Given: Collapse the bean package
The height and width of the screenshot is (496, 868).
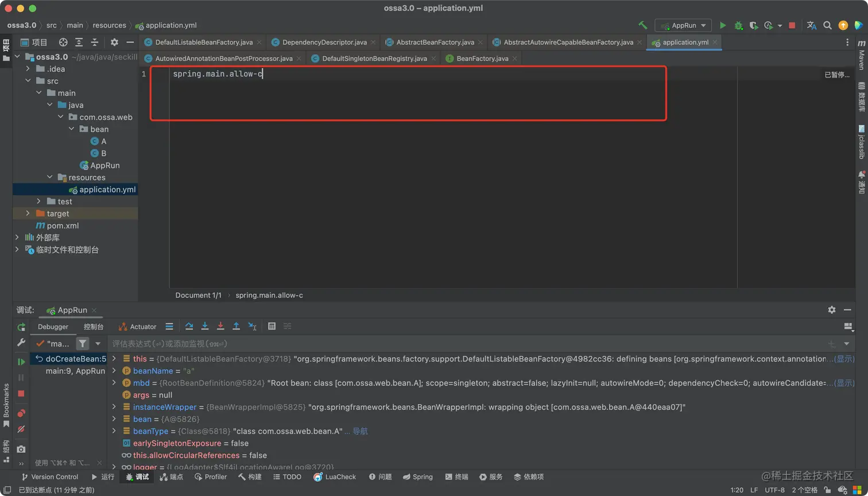Looking at the screenshot, I should [x=71, y=129].
